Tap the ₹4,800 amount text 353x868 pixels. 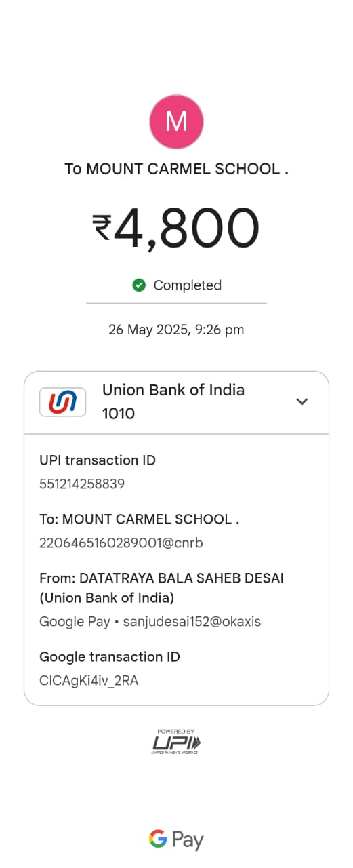click(176, 228)
